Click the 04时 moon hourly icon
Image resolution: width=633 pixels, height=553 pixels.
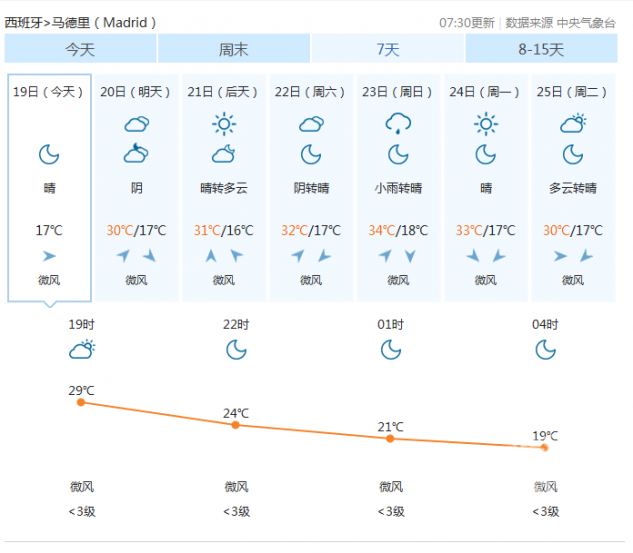(x=545, y=350)
